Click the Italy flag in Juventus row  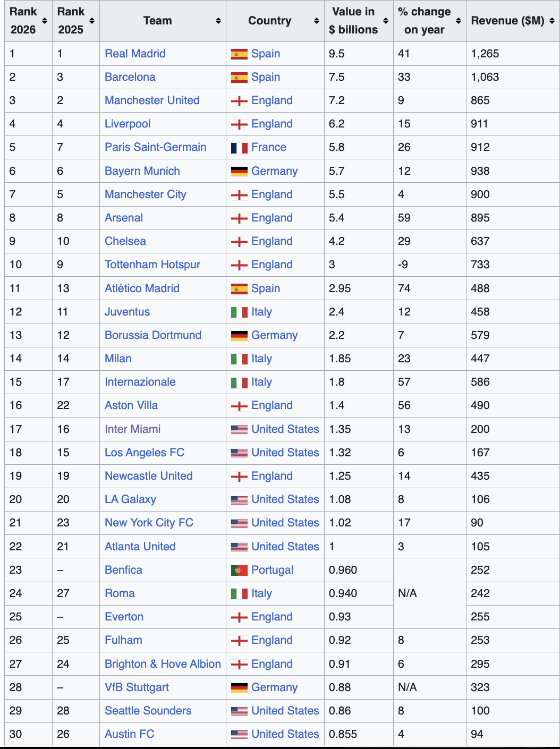point(239,312)
